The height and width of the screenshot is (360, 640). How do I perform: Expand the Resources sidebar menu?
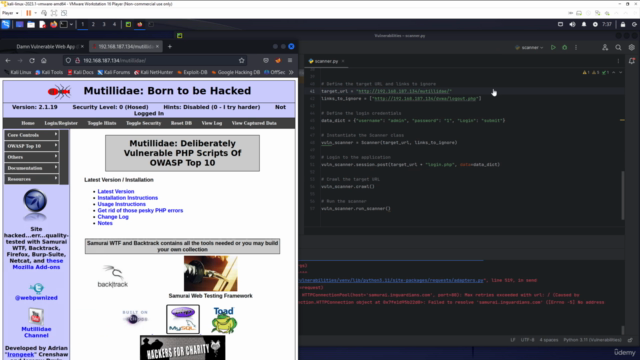point(32,179)
